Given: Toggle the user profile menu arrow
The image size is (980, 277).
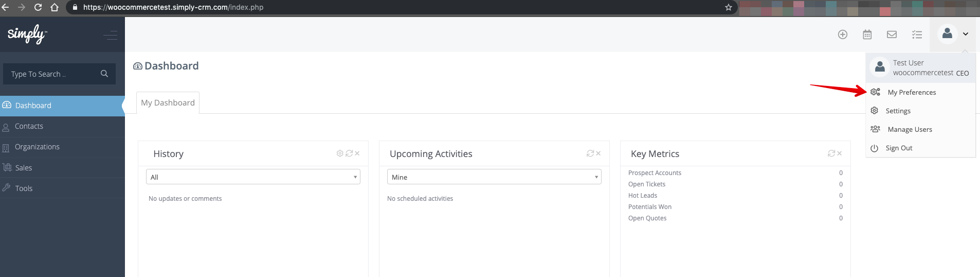Looking at the screenshot, I should (966, 34).
